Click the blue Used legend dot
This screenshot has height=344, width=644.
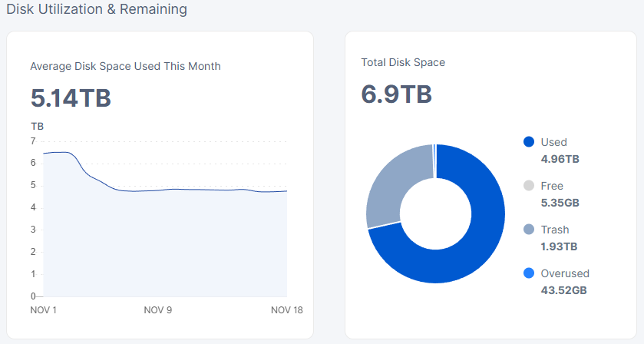[528, 142]
